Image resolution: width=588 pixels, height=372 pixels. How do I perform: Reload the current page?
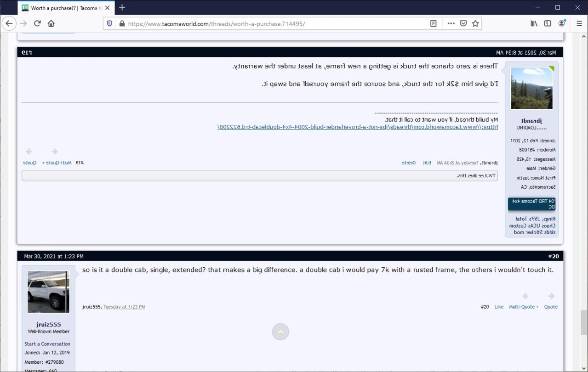pos(37,23)
